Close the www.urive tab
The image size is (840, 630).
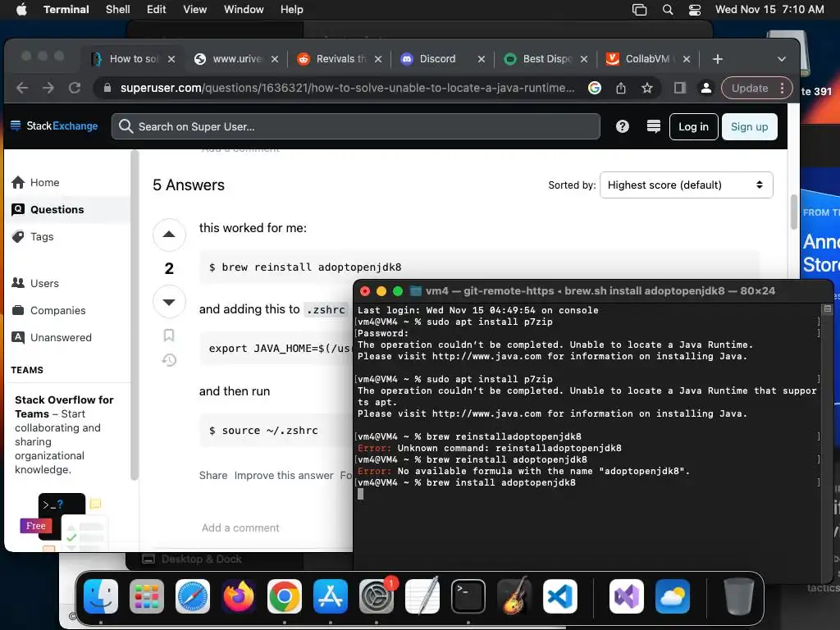tap(274, 59)
